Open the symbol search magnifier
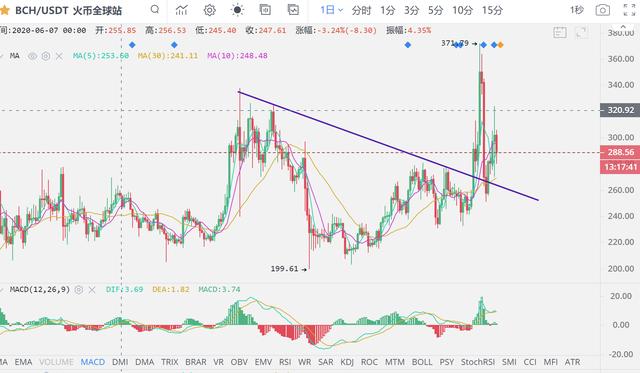 [x=155, y=9]
